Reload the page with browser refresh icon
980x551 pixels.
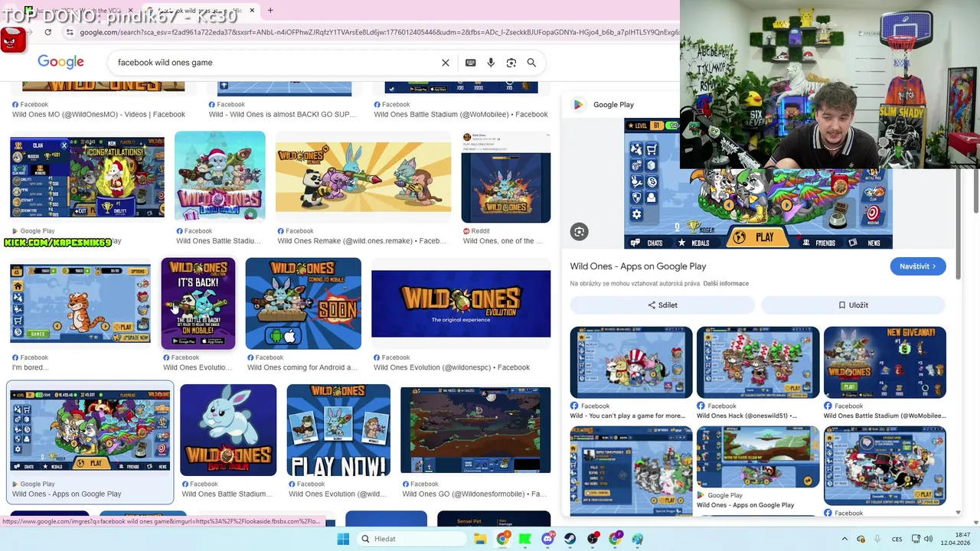point(48,32)
